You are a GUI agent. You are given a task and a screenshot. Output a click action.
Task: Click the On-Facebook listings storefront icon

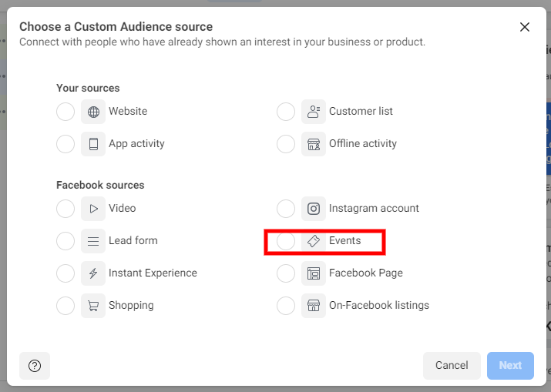pos(314,306)
